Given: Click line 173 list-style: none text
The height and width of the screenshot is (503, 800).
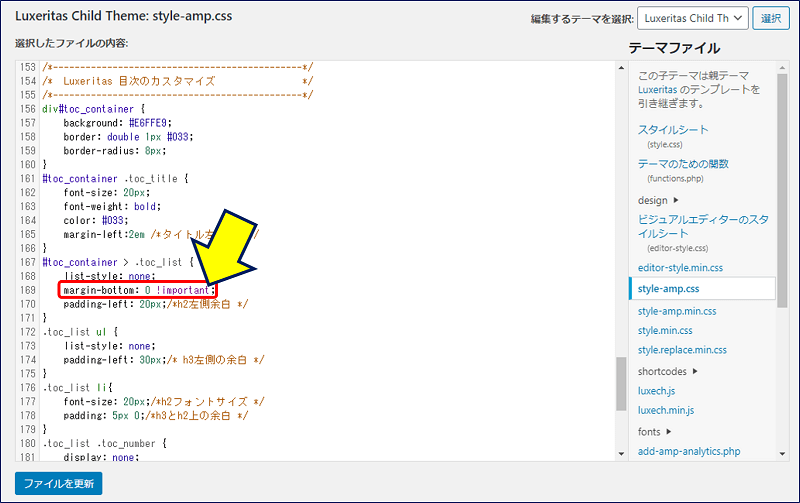Looking at the screenshot, I should point(110,346).
